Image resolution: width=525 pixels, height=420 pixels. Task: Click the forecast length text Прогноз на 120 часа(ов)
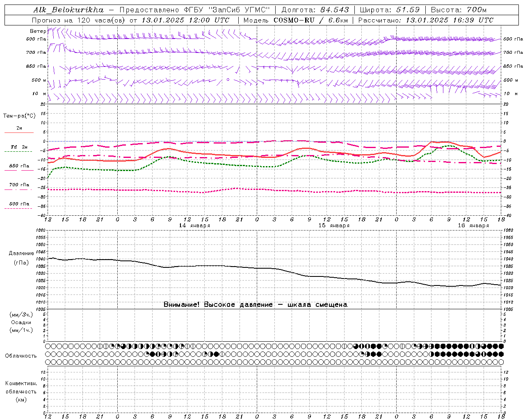click(x=79, y=20)
